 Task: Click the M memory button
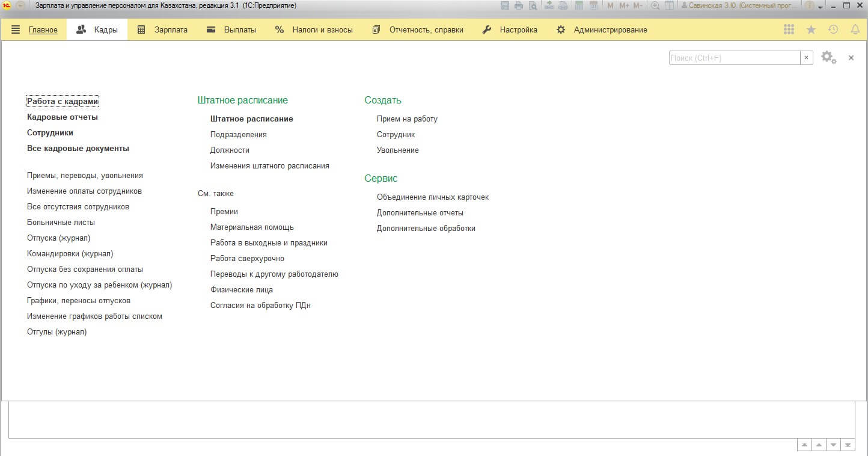pos(611,5)
